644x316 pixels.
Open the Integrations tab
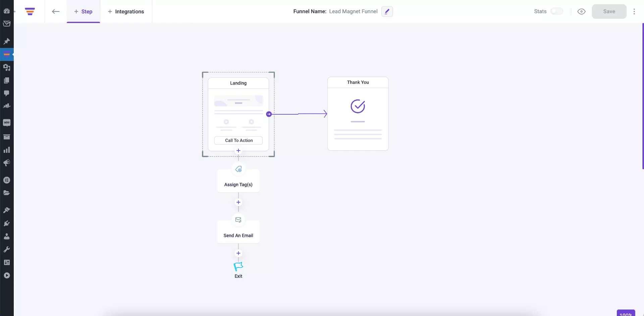(x=126, y=11)
